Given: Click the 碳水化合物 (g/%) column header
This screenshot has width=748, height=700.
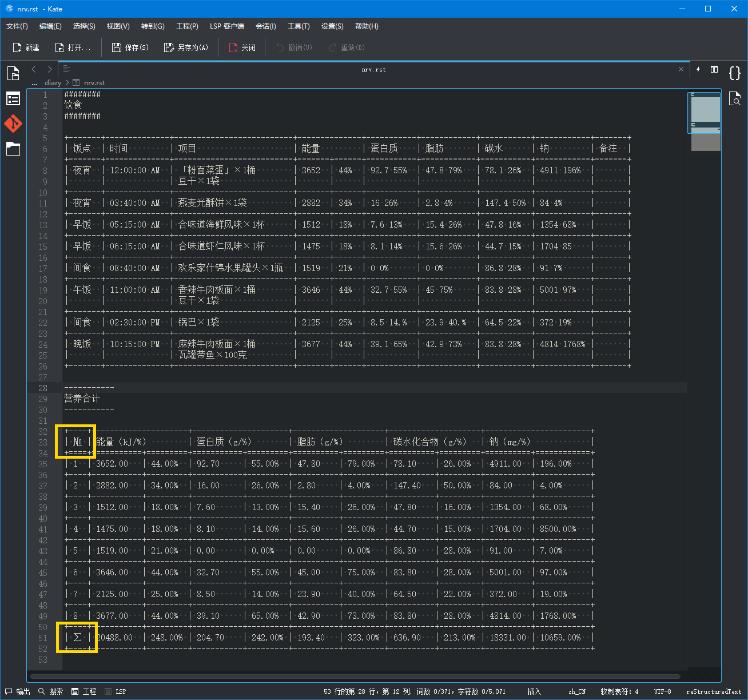Looking at the screenshot, I should pos(430,442).
